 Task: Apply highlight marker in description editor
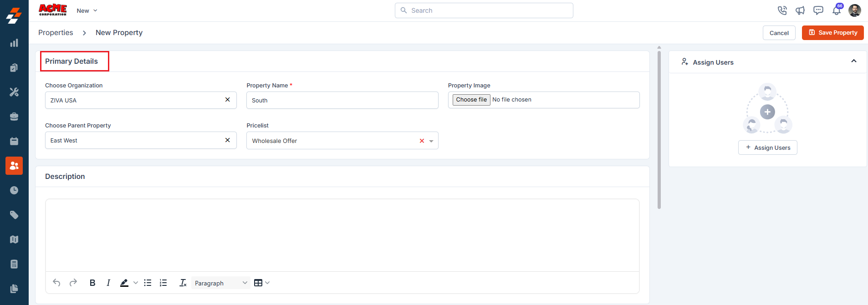point(124,283)
